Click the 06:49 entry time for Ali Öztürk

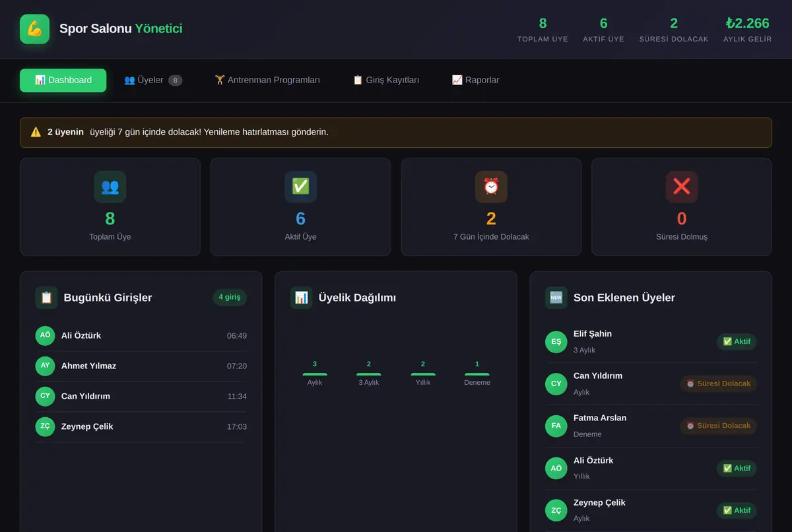pos(237,336)
